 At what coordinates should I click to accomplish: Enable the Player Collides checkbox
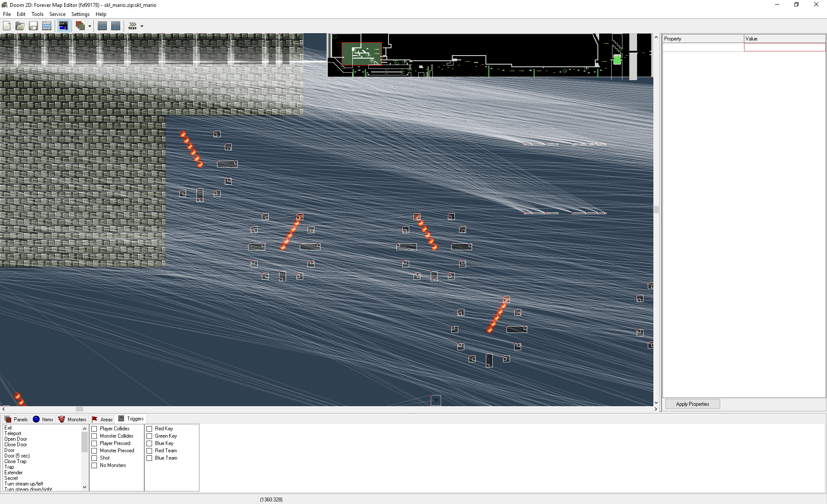(x=94, y=429)
